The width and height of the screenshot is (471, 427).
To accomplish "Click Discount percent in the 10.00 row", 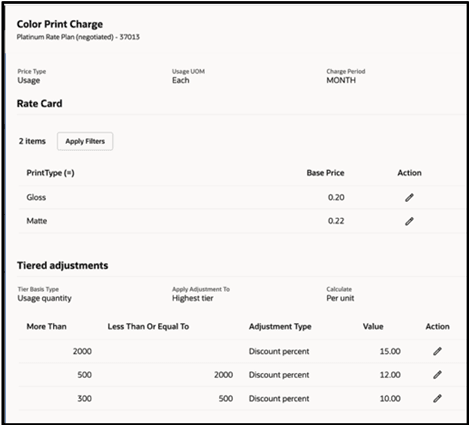I will (x=279, y=398).
